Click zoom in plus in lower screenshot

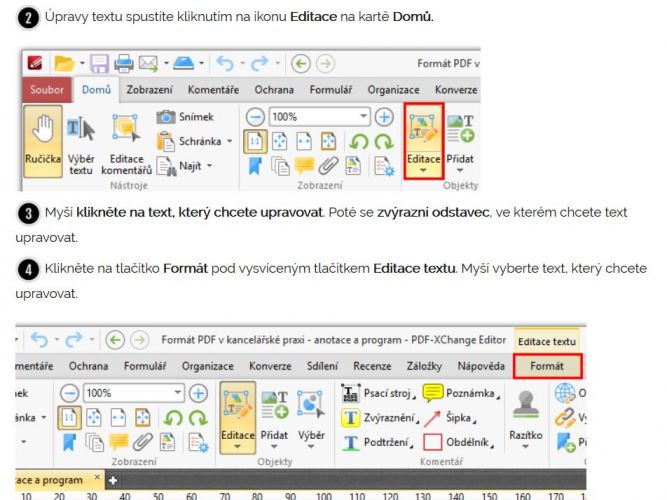[x=198, y=393]
